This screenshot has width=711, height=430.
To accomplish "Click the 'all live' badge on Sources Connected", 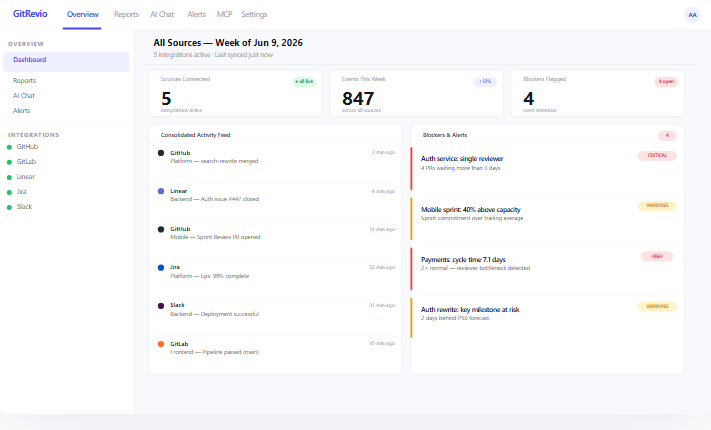I will coord(304,82).
